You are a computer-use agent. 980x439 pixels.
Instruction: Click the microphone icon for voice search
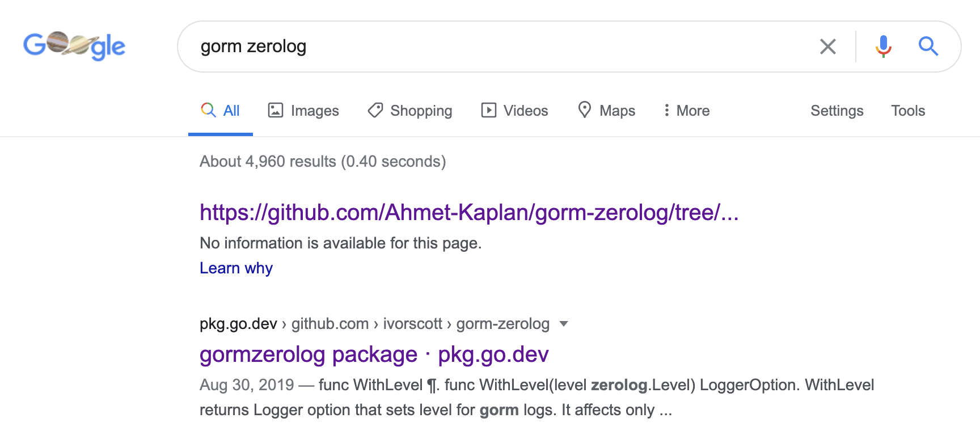pyautogui.click(x=883, y=47)
